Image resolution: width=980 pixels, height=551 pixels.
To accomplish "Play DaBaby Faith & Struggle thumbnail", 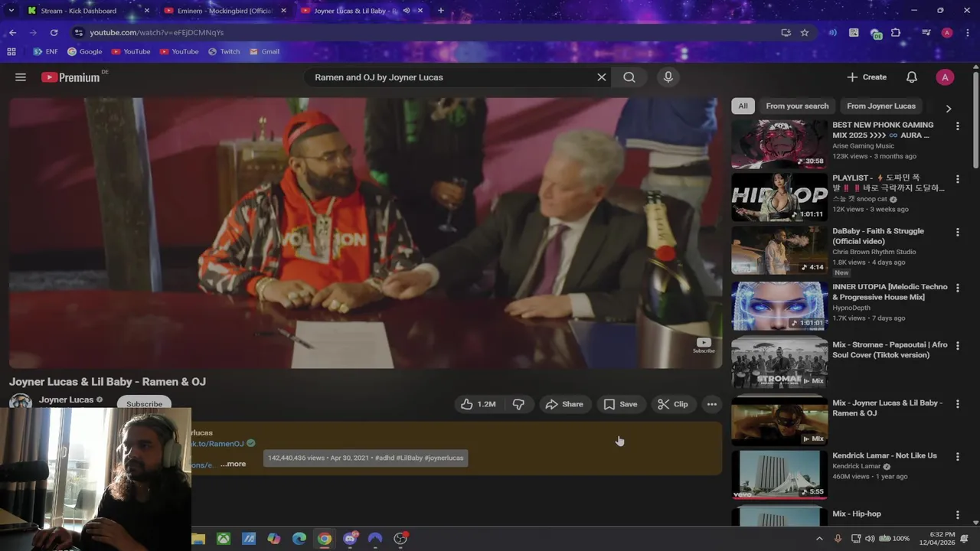I will pos(779,249).
